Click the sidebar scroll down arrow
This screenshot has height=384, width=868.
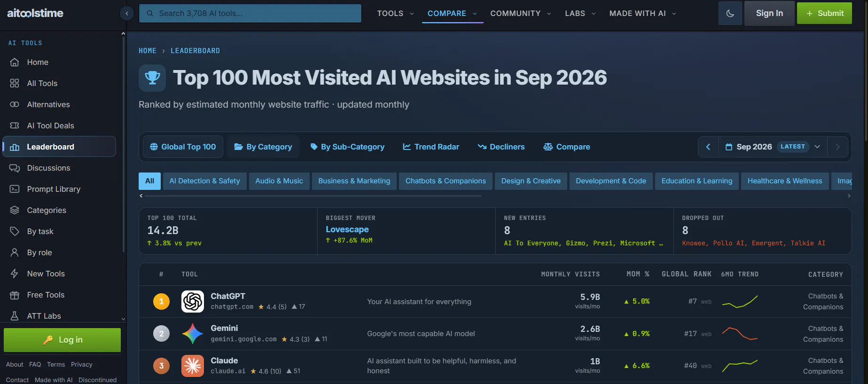123,319
